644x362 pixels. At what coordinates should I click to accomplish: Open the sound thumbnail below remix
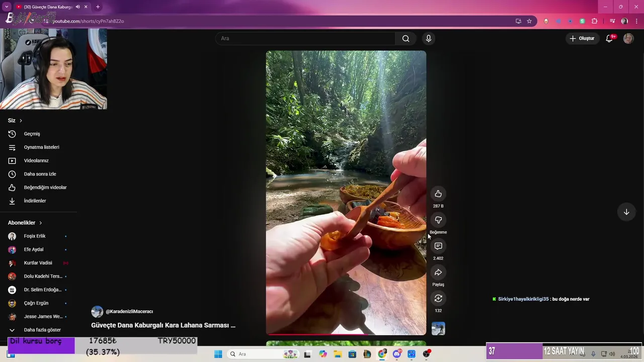(x=438, y=329)
